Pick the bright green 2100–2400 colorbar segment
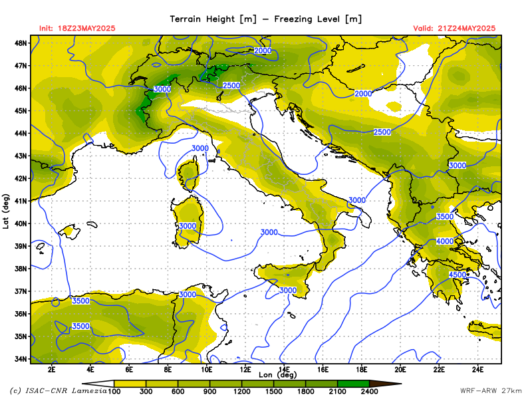This screenshot has width=532, height=399. (x=353, y=384)
